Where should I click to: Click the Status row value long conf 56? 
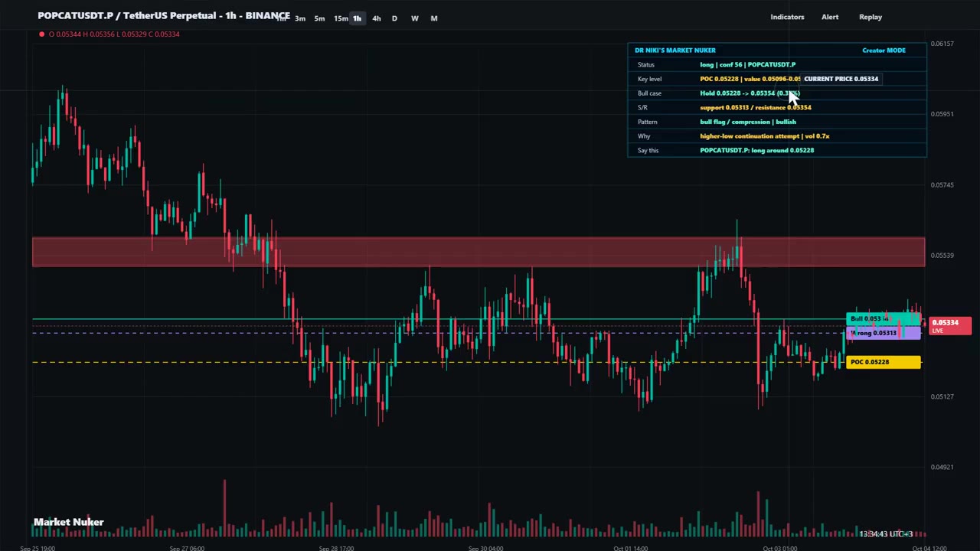(747, 65)
